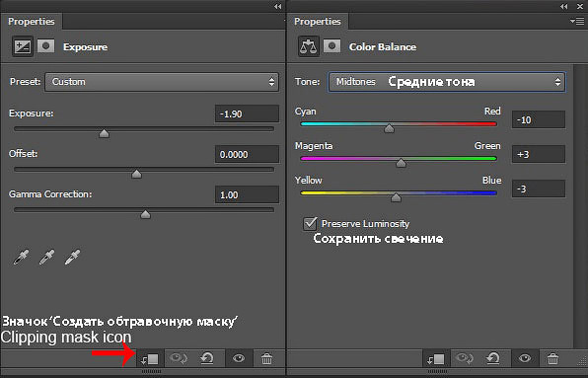
Task: Click the Exposure value field -1.90
Action: 247,113
